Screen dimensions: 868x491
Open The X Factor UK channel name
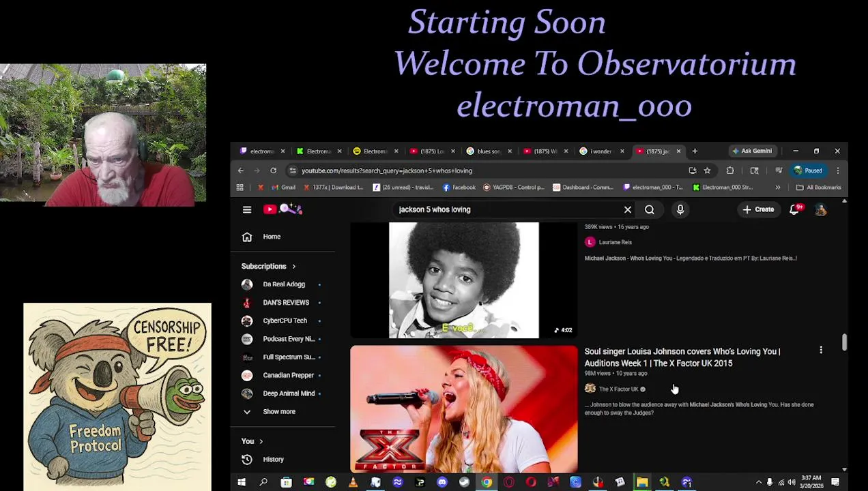pos(618,389)
